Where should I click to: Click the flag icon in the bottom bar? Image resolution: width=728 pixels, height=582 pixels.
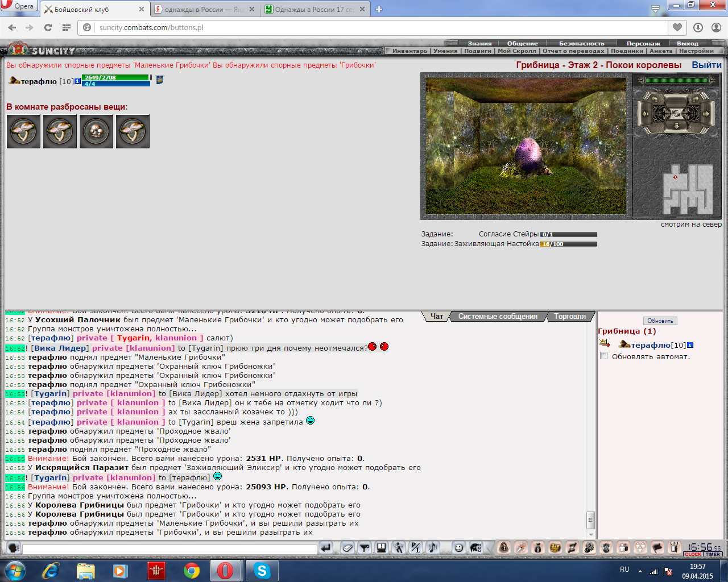pos(657,548)
